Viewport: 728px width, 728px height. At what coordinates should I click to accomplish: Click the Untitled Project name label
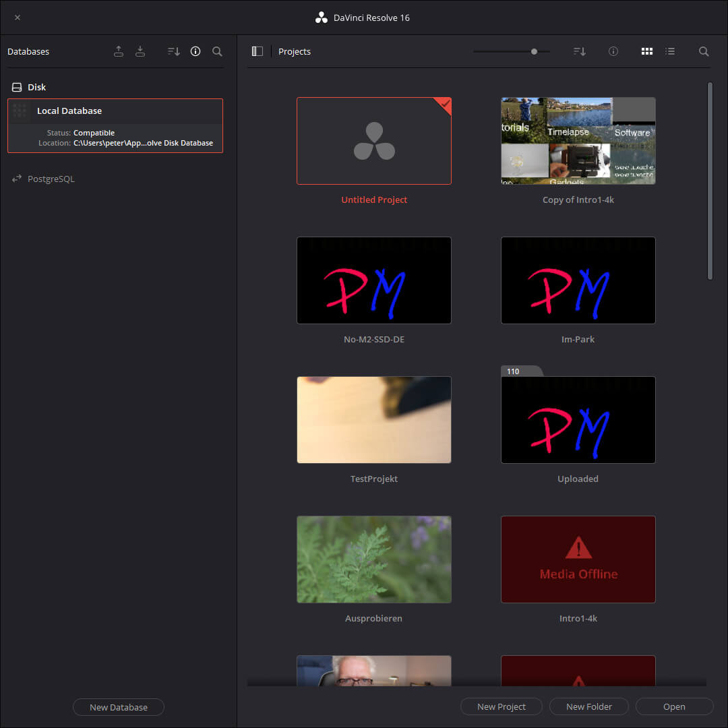pos(373,200)
